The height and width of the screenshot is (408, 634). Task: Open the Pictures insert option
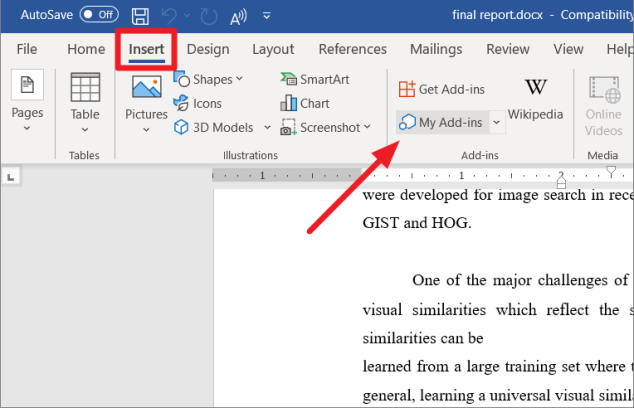point(146,101)
